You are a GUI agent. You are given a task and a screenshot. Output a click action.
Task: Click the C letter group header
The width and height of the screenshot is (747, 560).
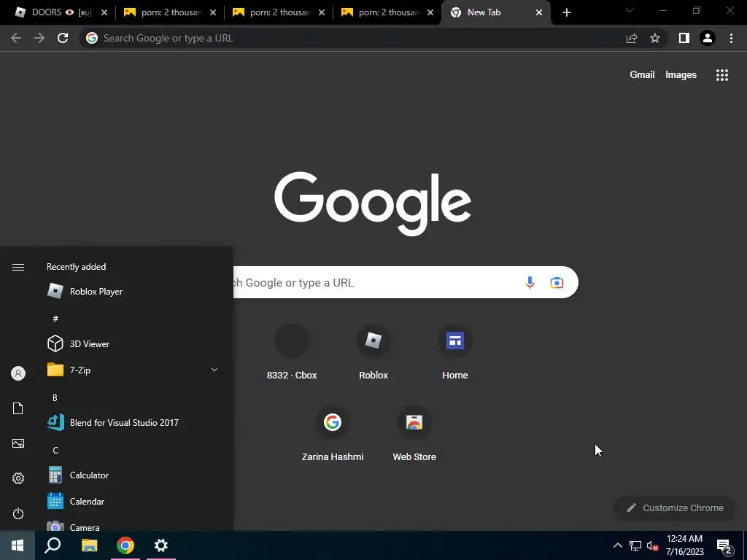pos(55,450)
